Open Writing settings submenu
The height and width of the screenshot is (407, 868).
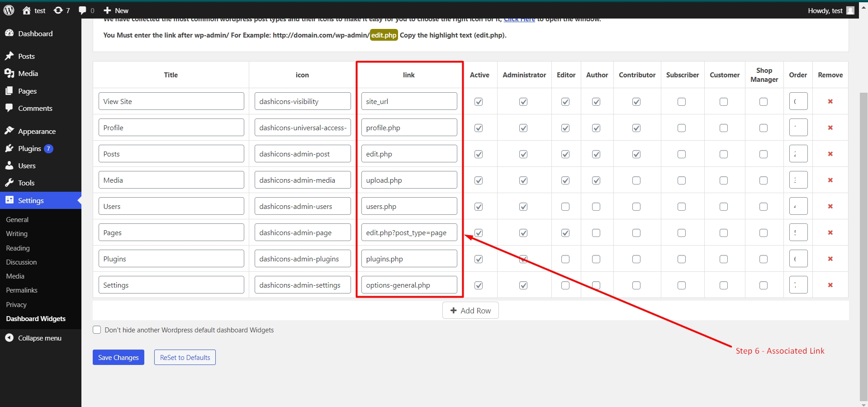click(17, 233)
